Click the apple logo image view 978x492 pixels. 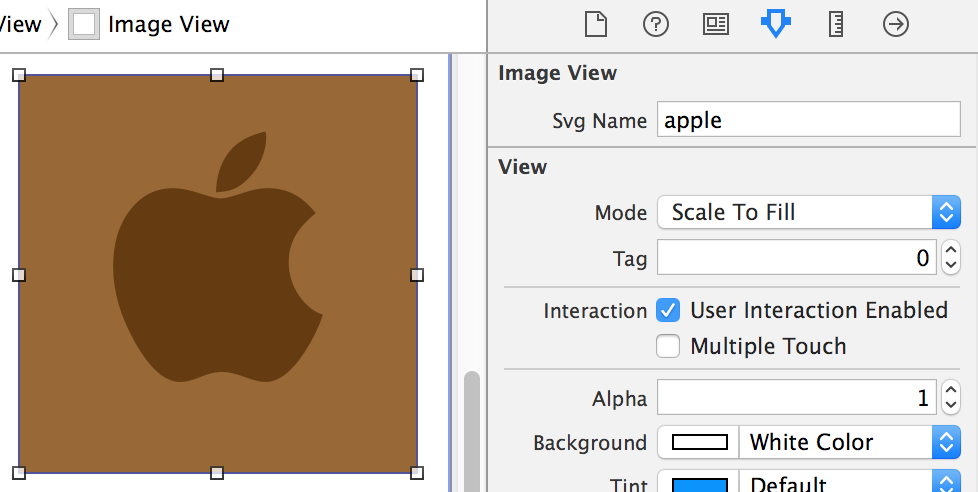click(x=218, y=274)
